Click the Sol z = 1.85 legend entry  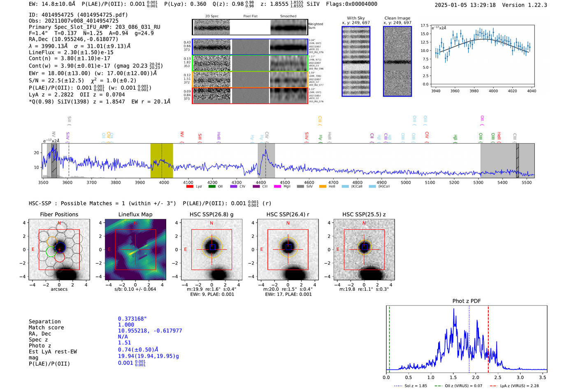click(x=411, y=386)
